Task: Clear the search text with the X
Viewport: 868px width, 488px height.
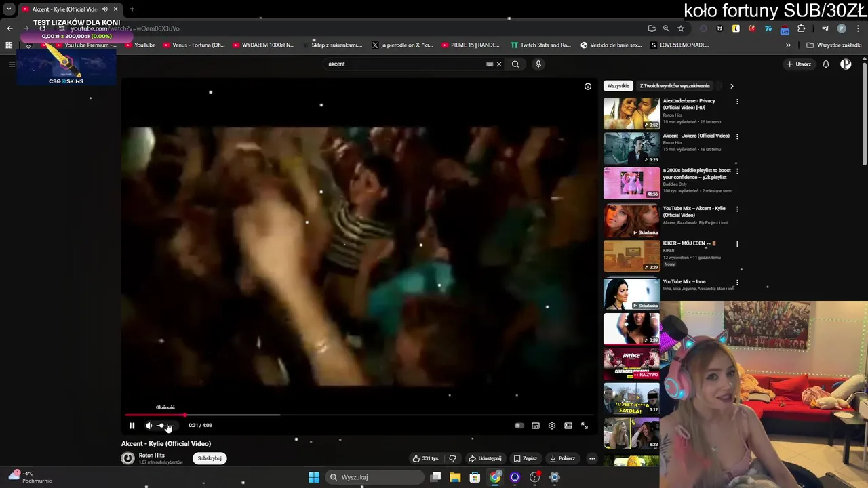Action: (x=499, y=64)
